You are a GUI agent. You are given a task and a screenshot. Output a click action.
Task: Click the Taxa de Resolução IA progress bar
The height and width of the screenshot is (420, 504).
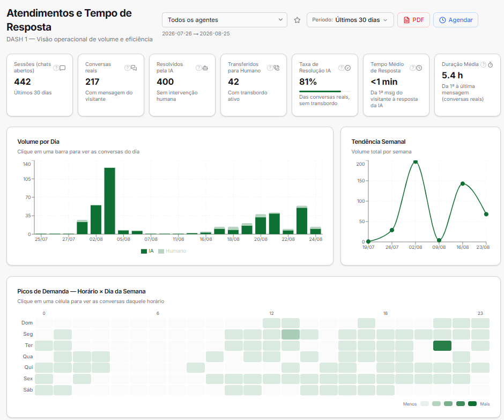[x=324, y=91]
